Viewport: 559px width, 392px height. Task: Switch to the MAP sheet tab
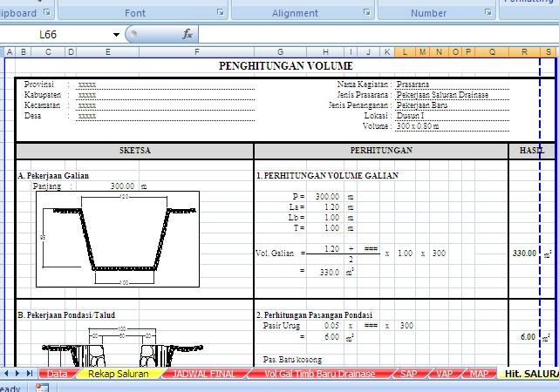pos(479,374)
